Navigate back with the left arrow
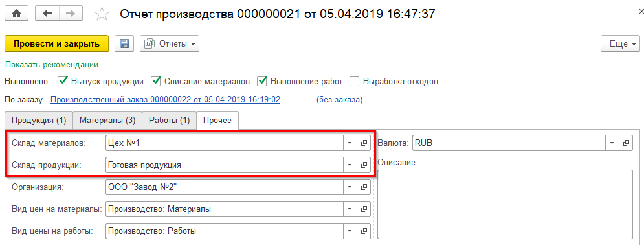 (47, 14)
